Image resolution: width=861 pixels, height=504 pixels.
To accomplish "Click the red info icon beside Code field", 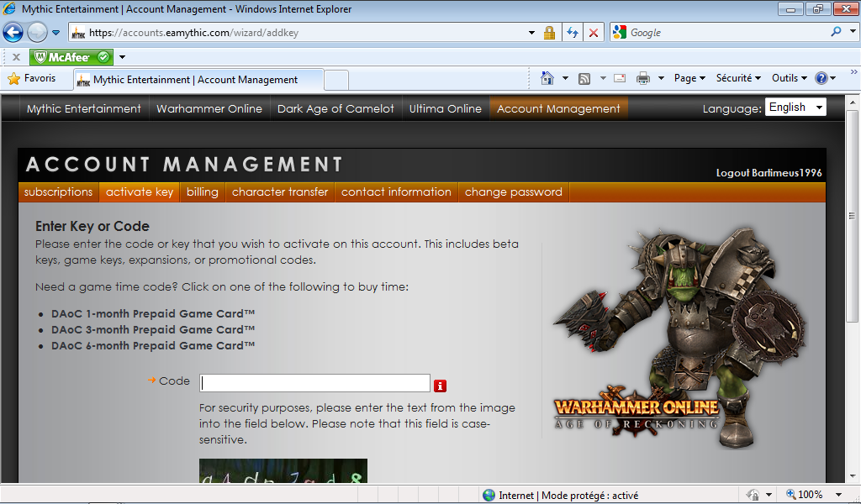I will pyautogui.click(x=440, y=386).
